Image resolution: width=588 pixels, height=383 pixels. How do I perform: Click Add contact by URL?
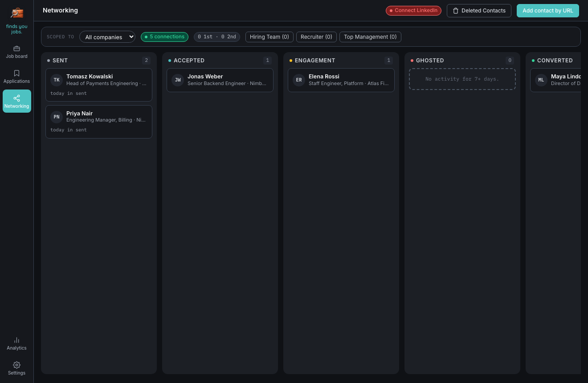click(548, 11)
